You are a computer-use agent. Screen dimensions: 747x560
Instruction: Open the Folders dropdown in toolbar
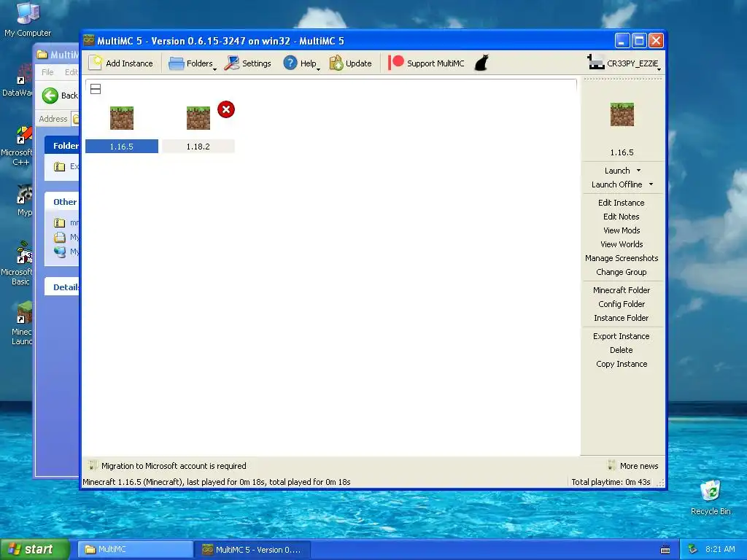[x=193, y=63]
